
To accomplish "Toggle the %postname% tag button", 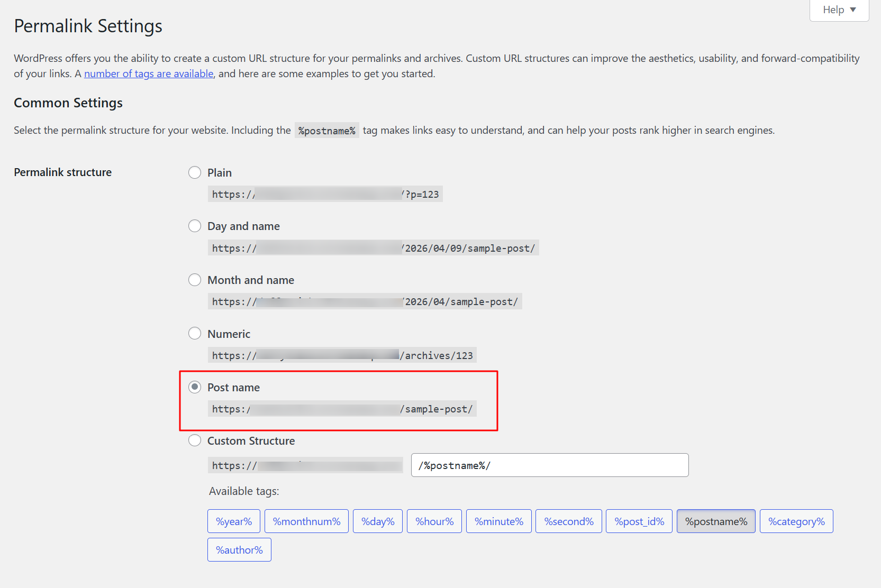I will [716, 521].
